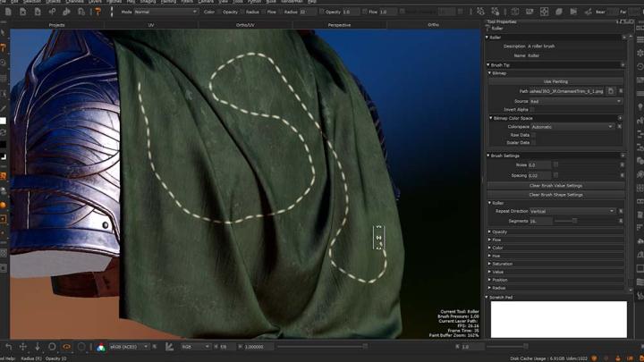Click the undo arrow icon in bottom-left toolbar
Viewport: 644px width, 362px height.
coord(9,347)
